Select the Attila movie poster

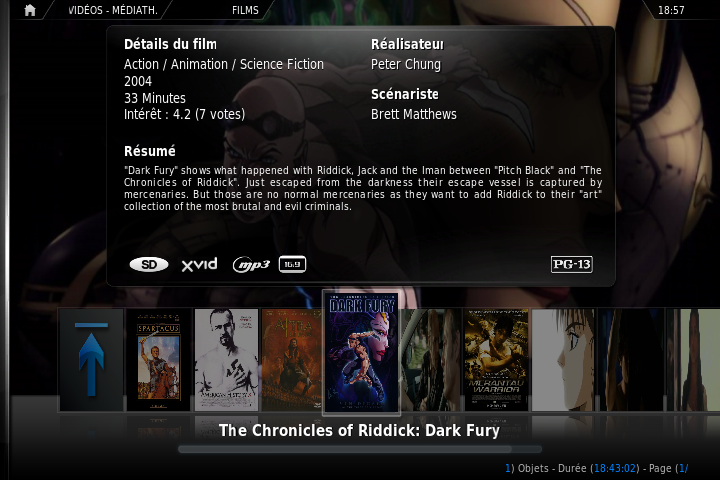pos(292,360)
